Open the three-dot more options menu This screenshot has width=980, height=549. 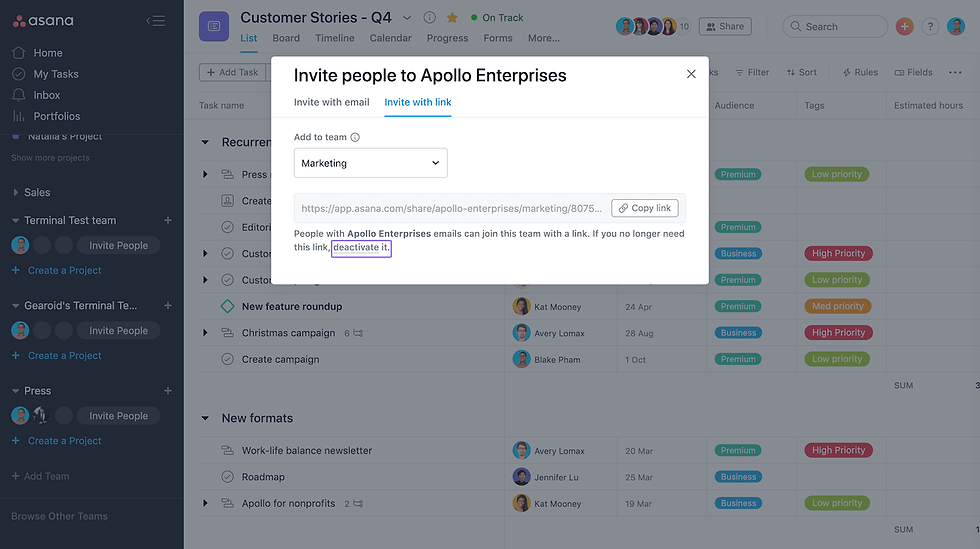[x=955, y=73]
